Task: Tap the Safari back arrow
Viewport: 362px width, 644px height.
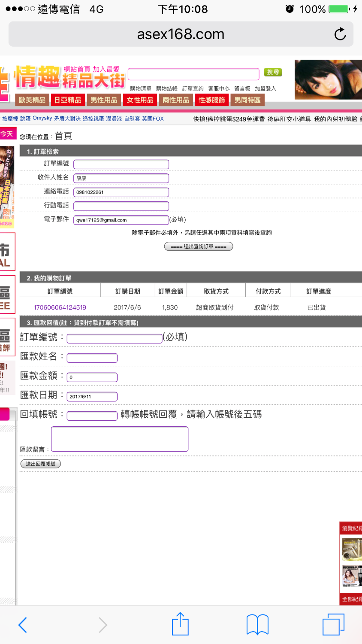Action: 23,625
